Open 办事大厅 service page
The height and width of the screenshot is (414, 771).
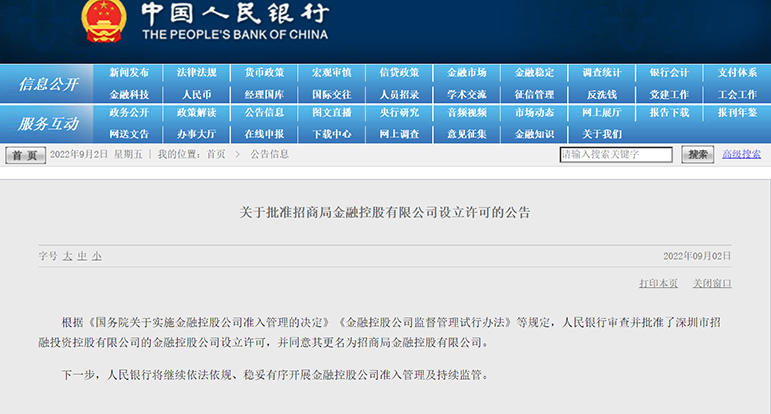pos(197,134)
